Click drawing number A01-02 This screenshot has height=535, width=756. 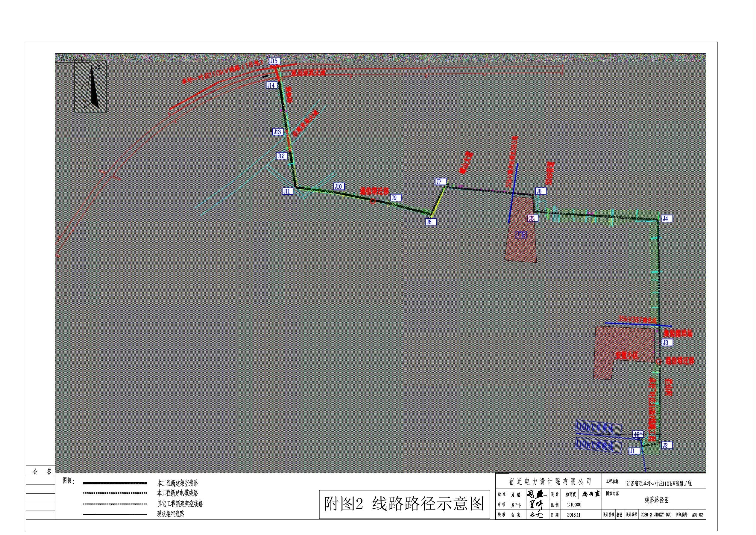click(697, 515)
